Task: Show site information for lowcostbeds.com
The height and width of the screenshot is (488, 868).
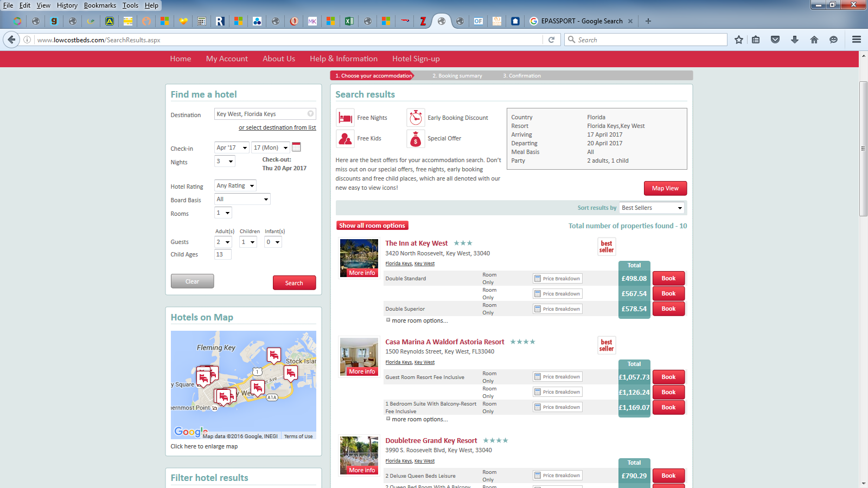Action: pyautogui.click(x=27, y=40)
